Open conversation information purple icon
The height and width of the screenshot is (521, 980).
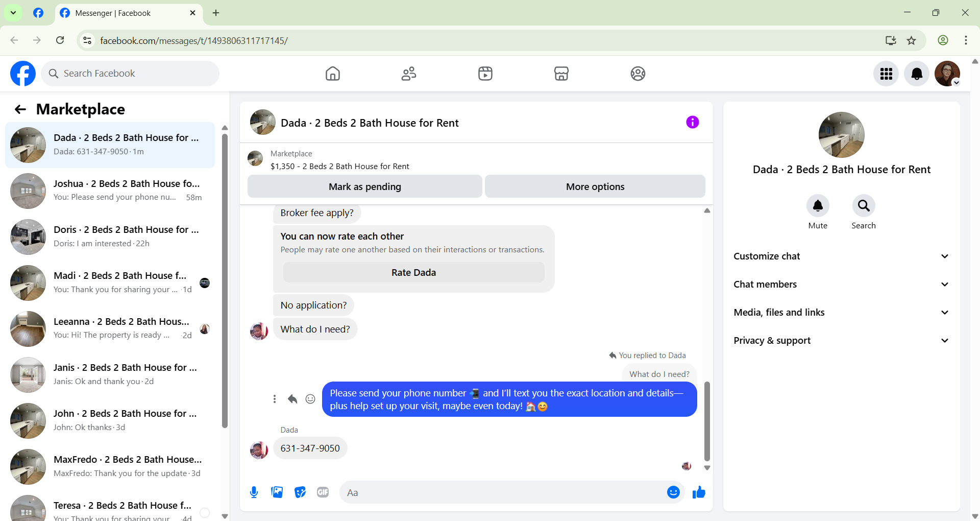693,122
